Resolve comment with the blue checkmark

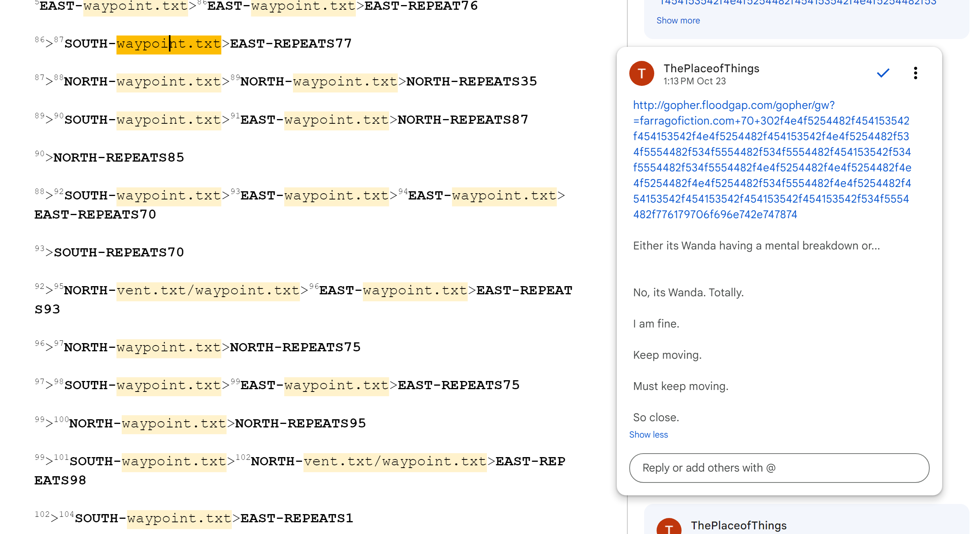pyautogui.click(x=883, y=73)
